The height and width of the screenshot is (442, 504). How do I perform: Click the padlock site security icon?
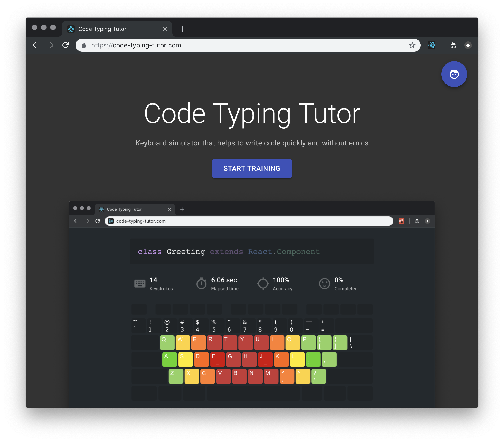click(x=84, y=45)
